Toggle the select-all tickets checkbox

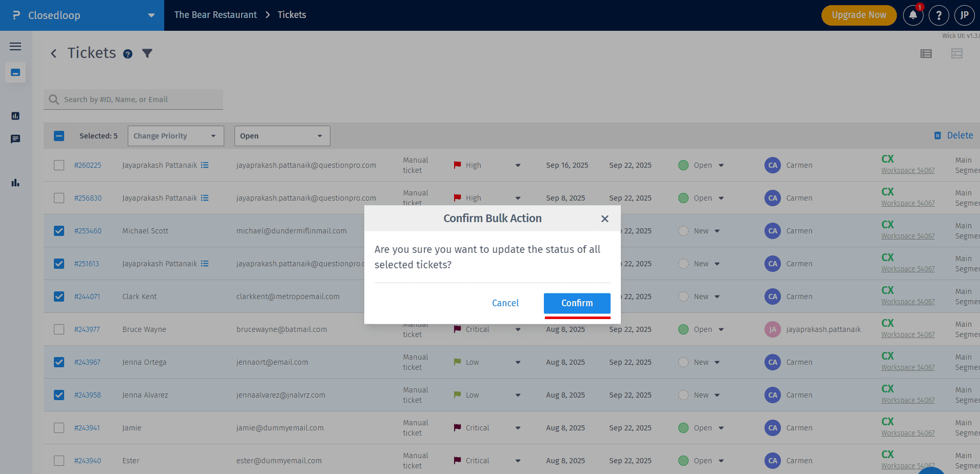tap(59, 136)
